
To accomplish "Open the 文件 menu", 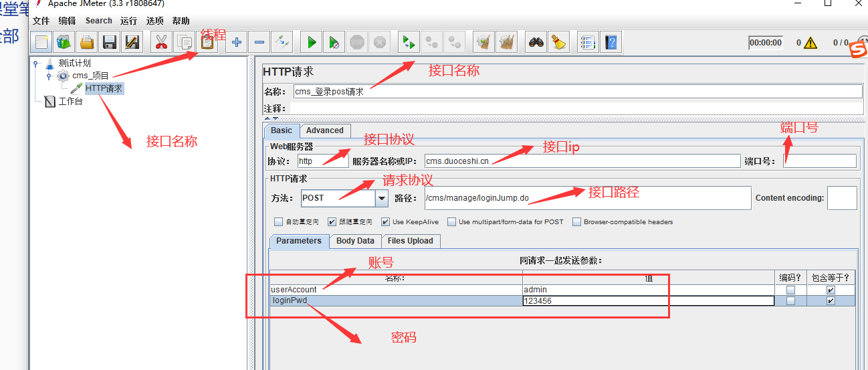I will click(41, 21).
